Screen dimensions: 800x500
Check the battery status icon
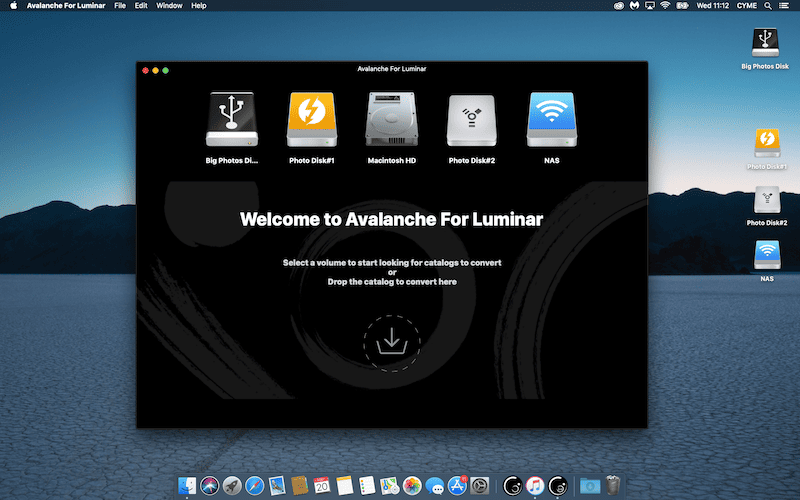pos(682,6)
